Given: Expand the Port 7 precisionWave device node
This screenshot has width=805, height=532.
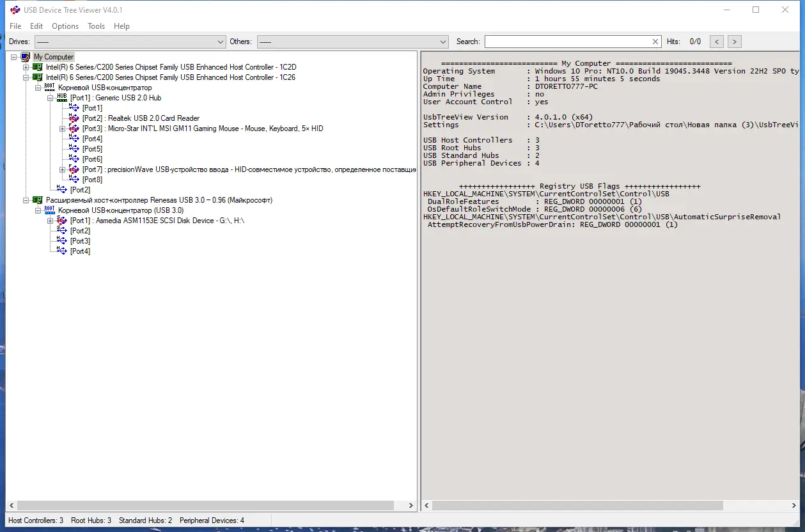Looking at the screenshot, I should point(62,169).
